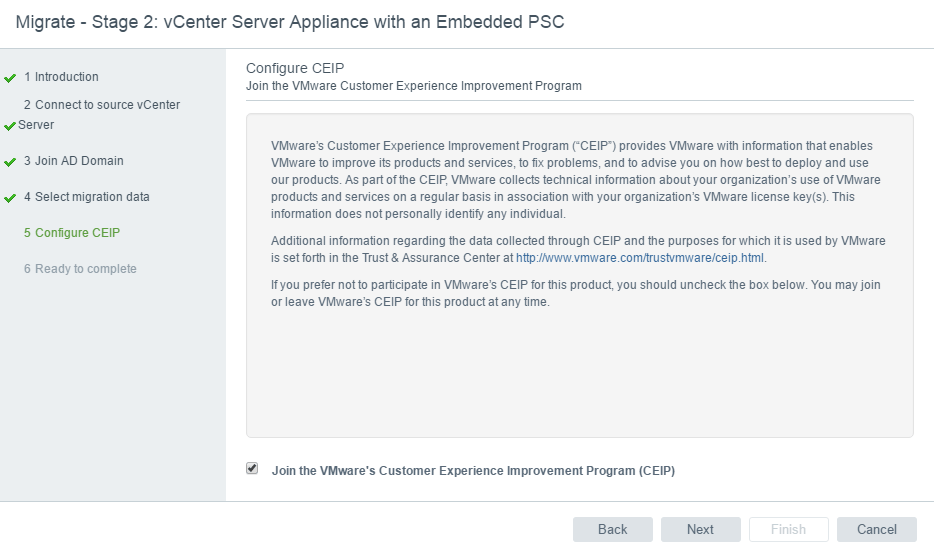
Task: Uncheck the Join CEIP checkbox
Action: click(252, 468)
